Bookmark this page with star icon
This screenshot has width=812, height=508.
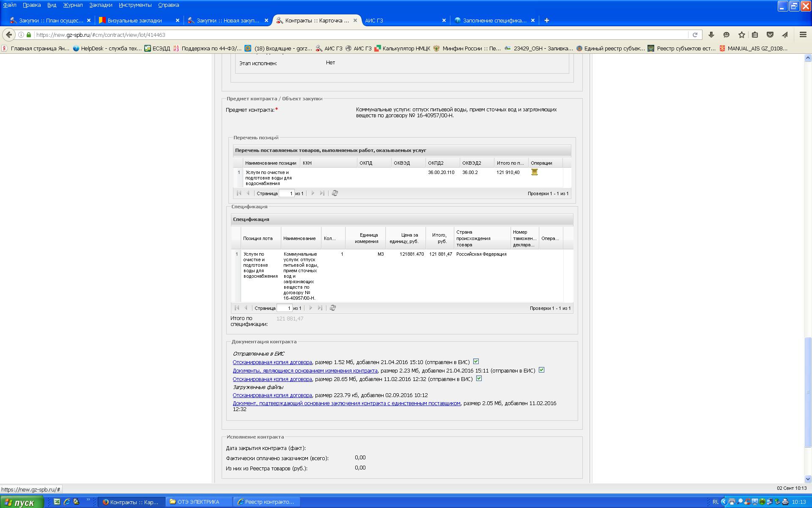[741, 35]
